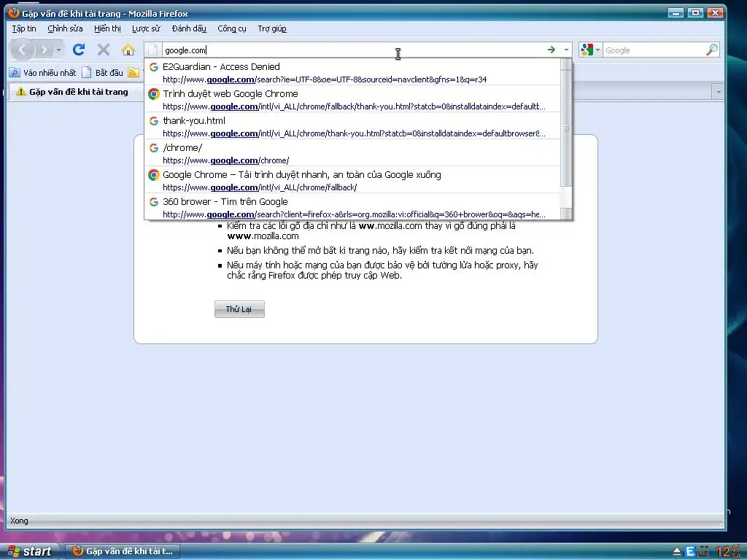Image resolution: width=747 pixels, height=560 pixels.
Task: Open the Bắt đầu bookmark
Action: pos(102,72)
